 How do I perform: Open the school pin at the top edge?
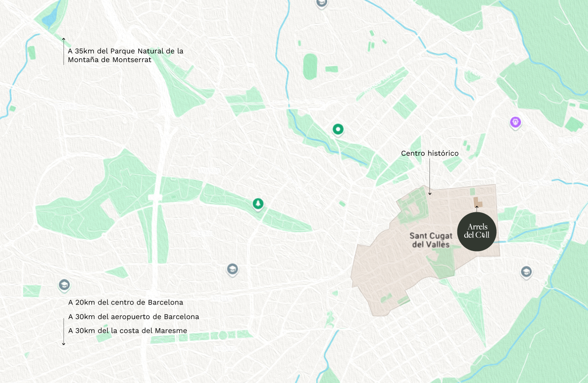click(x=322, y=3)
